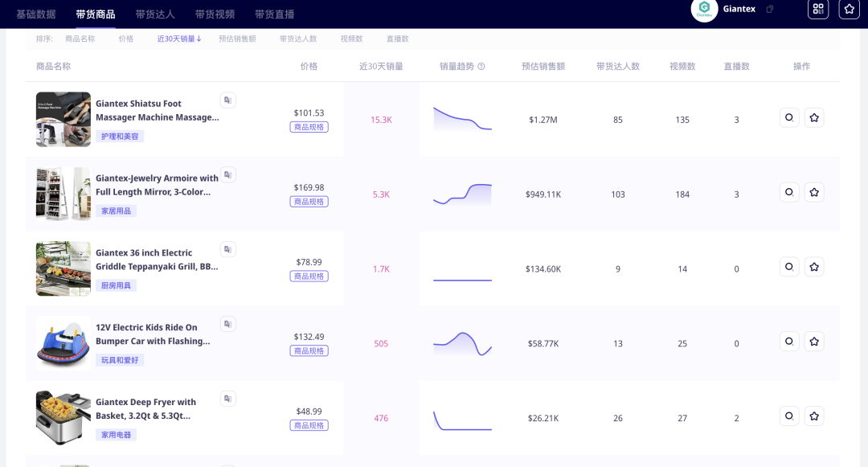Switch to the 带货达人 tab

click(155, 14)
